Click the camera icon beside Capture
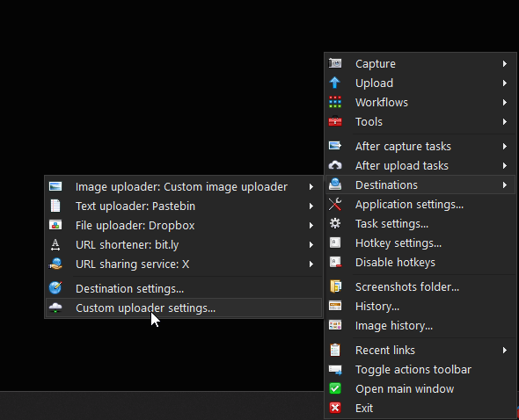This screenshot has width=519, height=420. (x=335, y=63)
